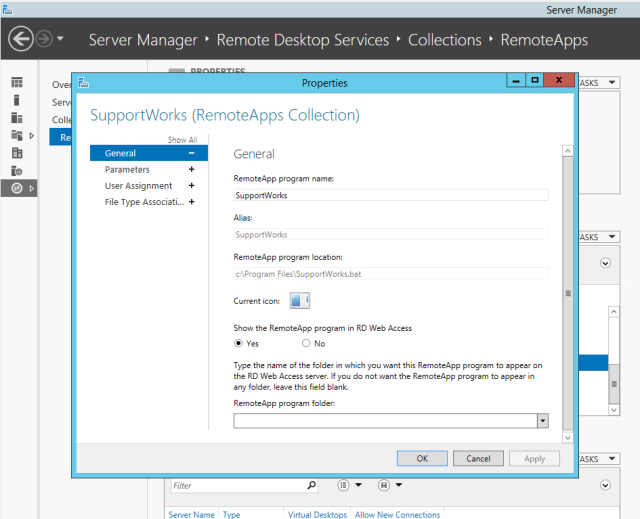This screenshot has height=519, width=640.
Task: Open RemoteApp program folder dropdown arrow
Action: pos(542,421)
